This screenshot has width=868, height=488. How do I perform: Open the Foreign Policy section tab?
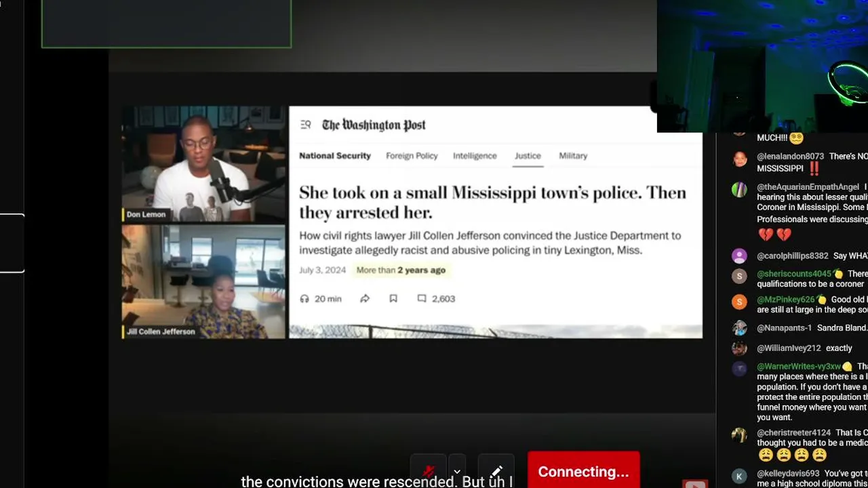click(412, 156)
